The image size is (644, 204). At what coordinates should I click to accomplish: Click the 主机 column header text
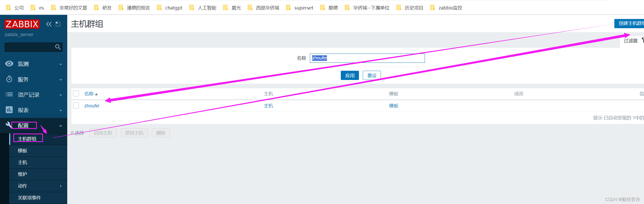[x=268, y=94]
